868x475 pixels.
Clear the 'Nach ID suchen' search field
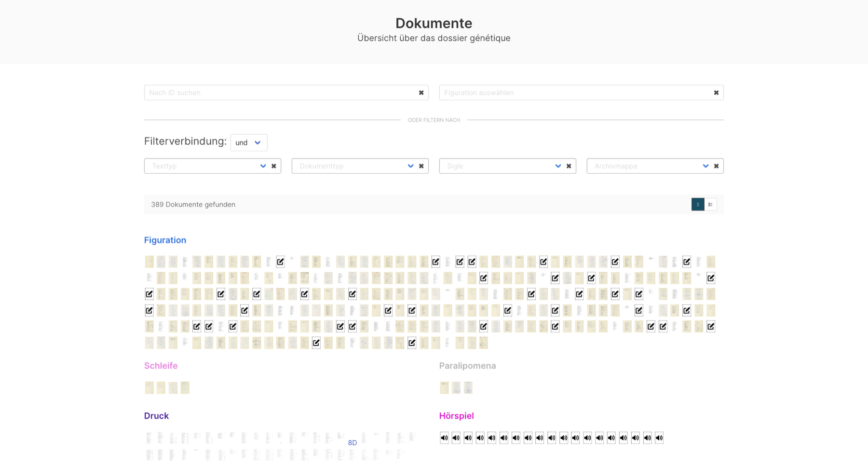coord(421,93)
